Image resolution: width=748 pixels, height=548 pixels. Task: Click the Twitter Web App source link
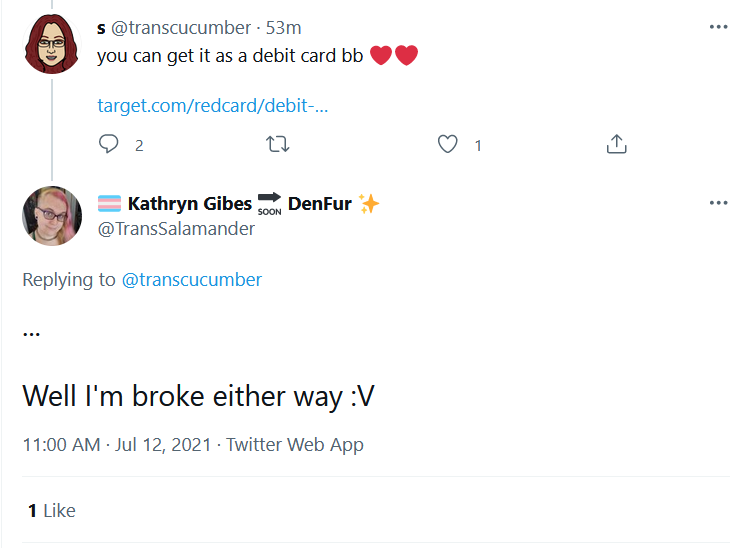tap(294, 445)
